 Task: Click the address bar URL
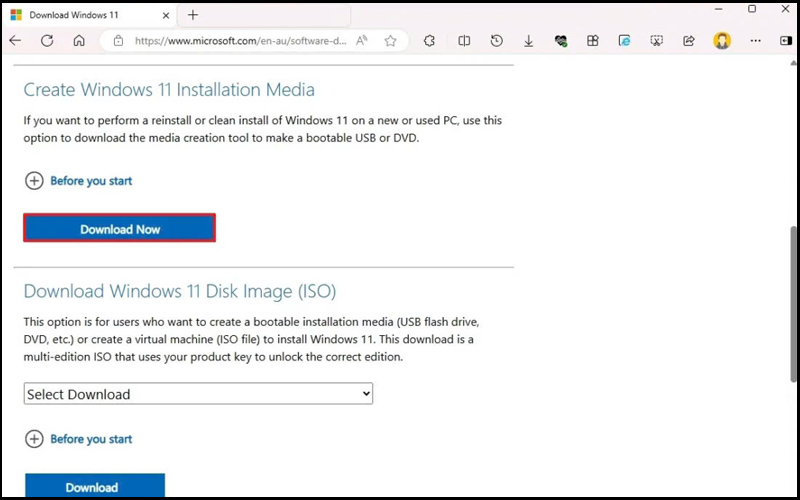pos(240,41)
